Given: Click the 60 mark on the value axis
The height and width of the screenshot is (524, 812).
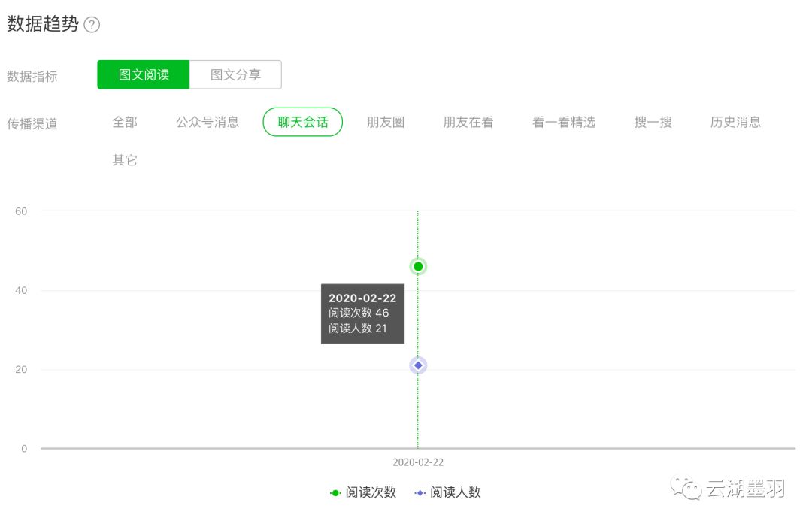Looking at the screenshot, I should point(22,211).
